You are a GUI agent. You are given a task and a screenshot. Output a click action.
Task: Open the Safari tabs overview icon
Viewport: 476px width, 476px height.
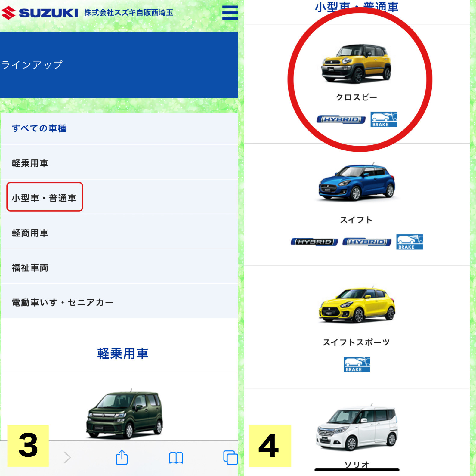[230, 457]
